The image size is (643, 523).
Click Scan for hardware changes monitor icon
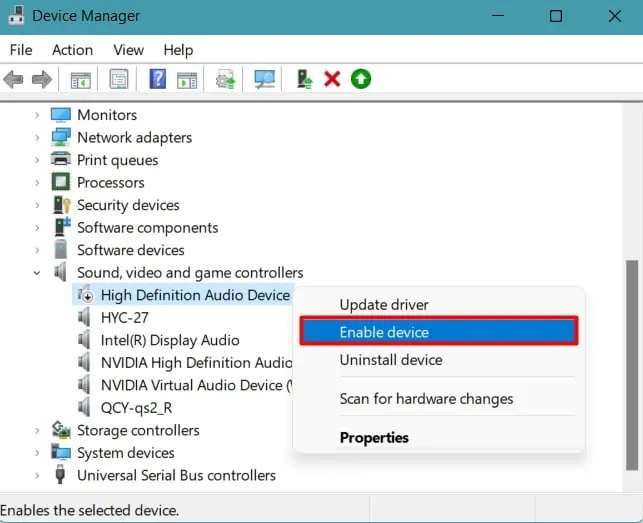pyautogui.click(x=264, y=79)
